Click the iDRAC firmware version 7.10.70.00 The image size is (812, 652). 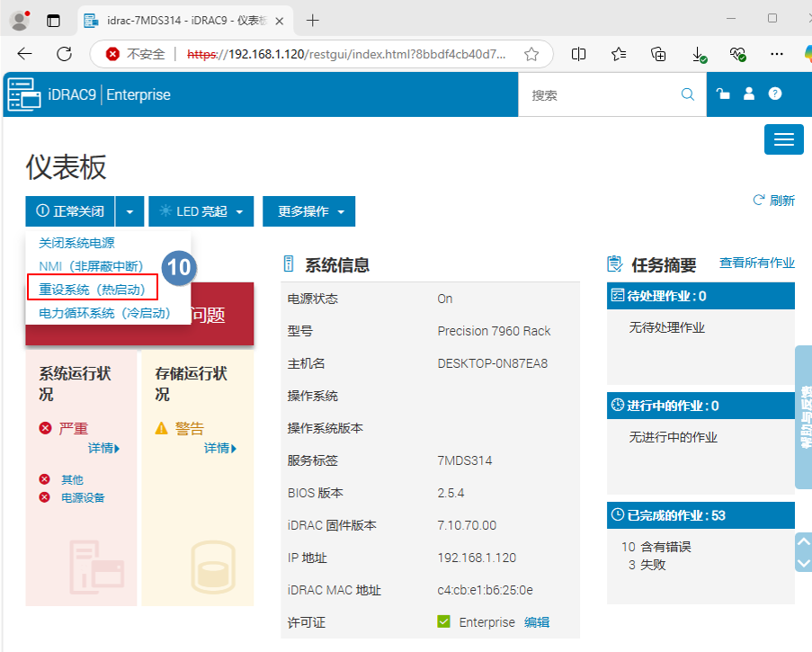pyautogui.click(x=467, y=525)
